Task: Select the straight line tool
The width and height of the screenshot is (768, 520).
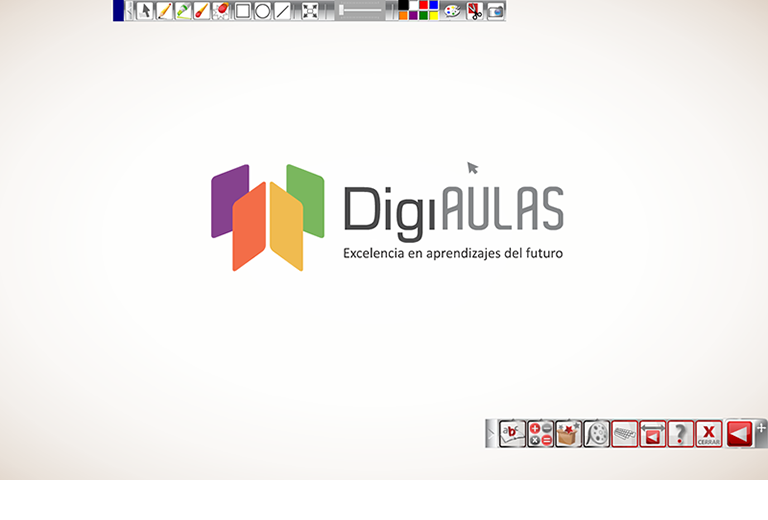Action: coord(282,11)
